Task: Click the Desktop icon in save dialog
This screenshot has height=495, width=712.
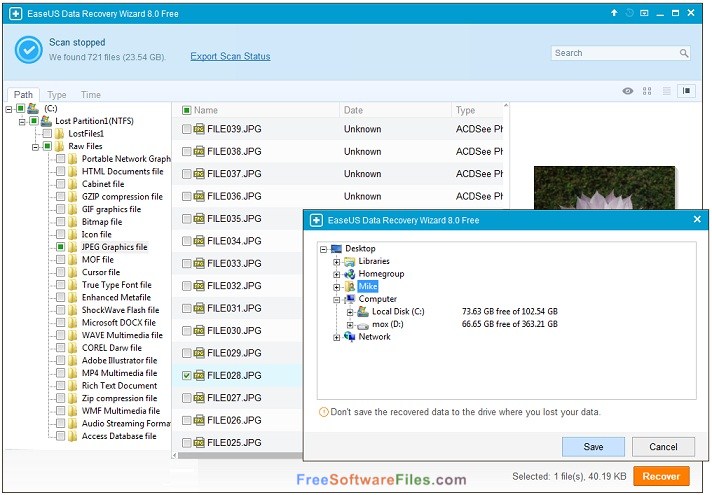Action: pyautogui.click(x=336, y=248)
